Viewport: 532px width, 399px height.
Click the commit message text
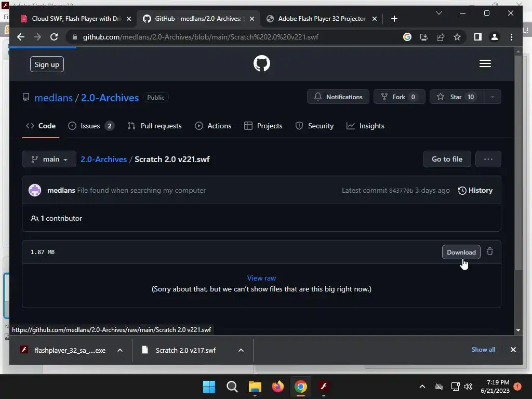point(141,190)
